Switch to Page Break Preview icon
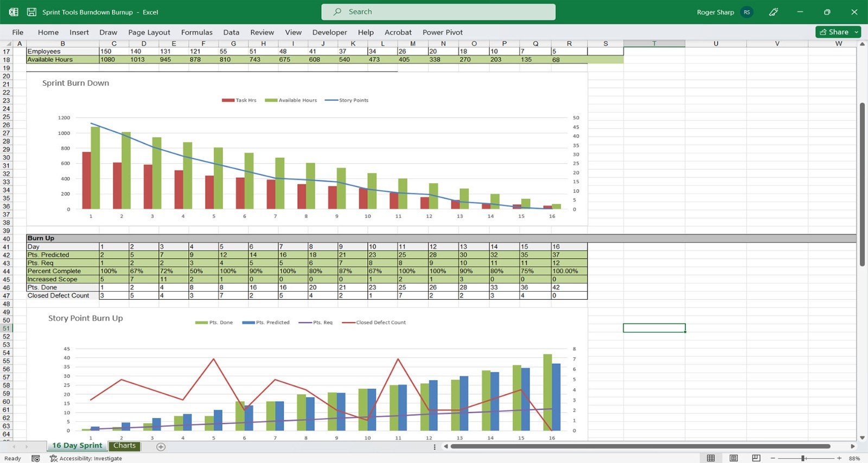Image resolution: width=868 pixels, height=463 pixels. [756, 459]
